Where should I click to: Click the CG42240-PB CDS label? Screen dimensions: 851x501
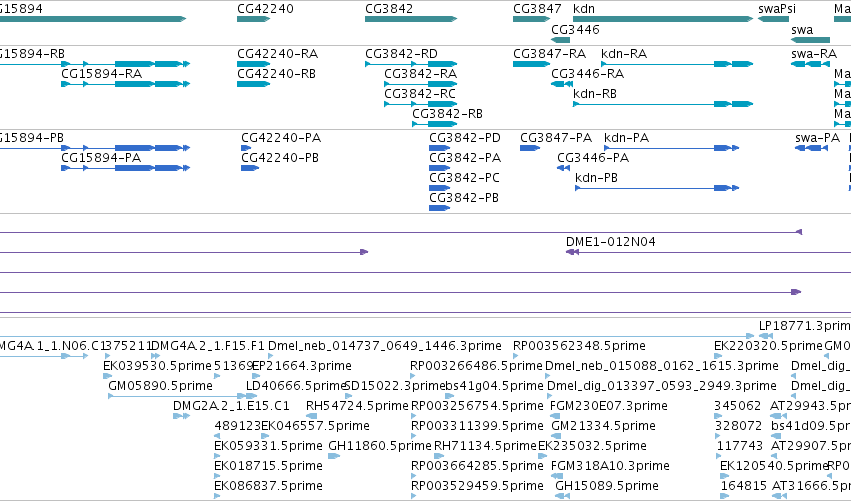click(280, 158)
